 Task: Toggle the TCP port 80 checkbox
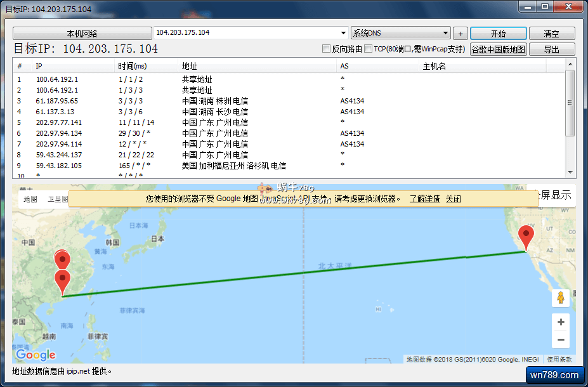coord(368,49)
